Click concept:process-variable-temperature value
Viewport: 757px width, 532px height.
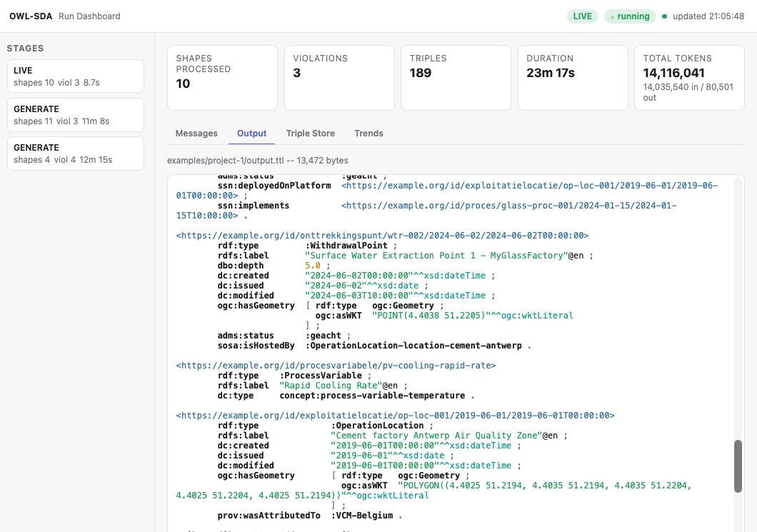click(x=372, y=396)
